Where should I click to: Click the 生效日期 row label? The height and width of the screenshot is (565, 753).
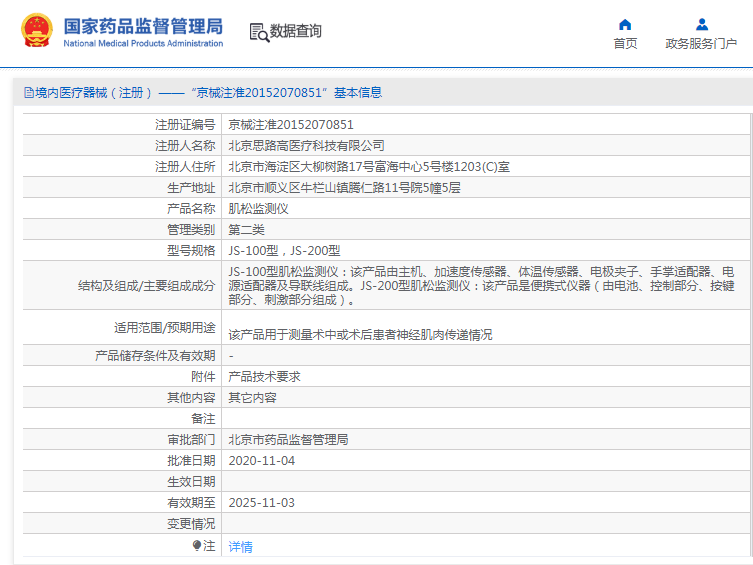point(191,481)
